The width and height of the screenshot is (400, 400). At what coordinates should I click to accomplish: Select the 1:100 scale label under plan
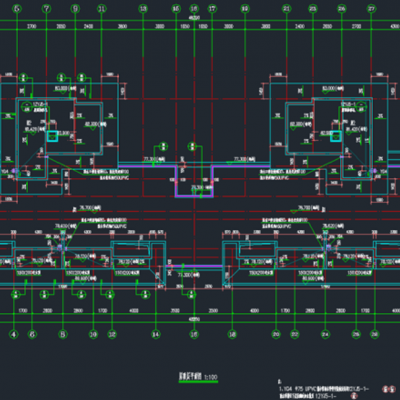coord(211,377)
